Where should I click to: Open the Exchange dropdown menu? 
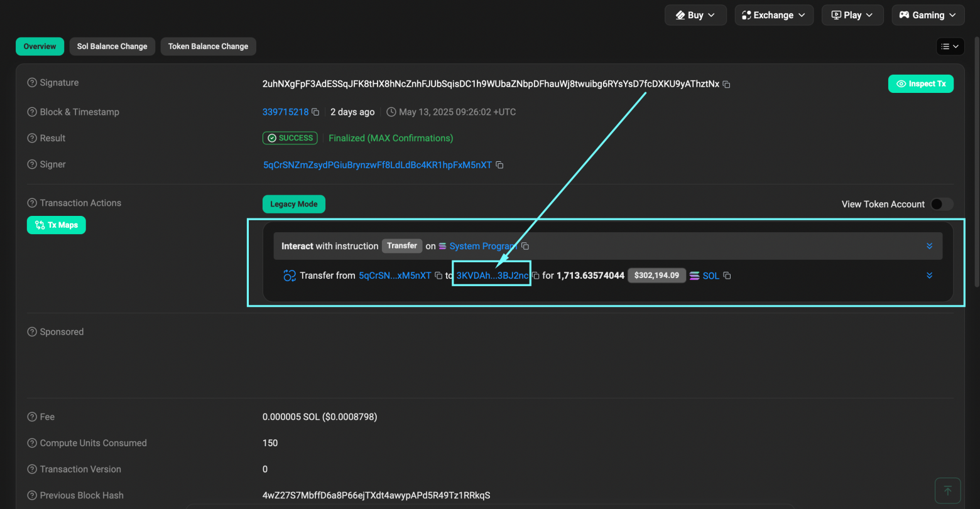pyautogui.click(x=773, y=15)
